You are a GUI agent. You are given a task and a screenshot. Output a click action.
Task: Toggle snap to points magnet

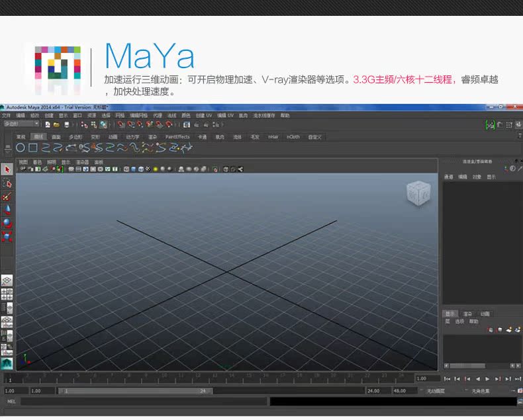coord(140,124)
